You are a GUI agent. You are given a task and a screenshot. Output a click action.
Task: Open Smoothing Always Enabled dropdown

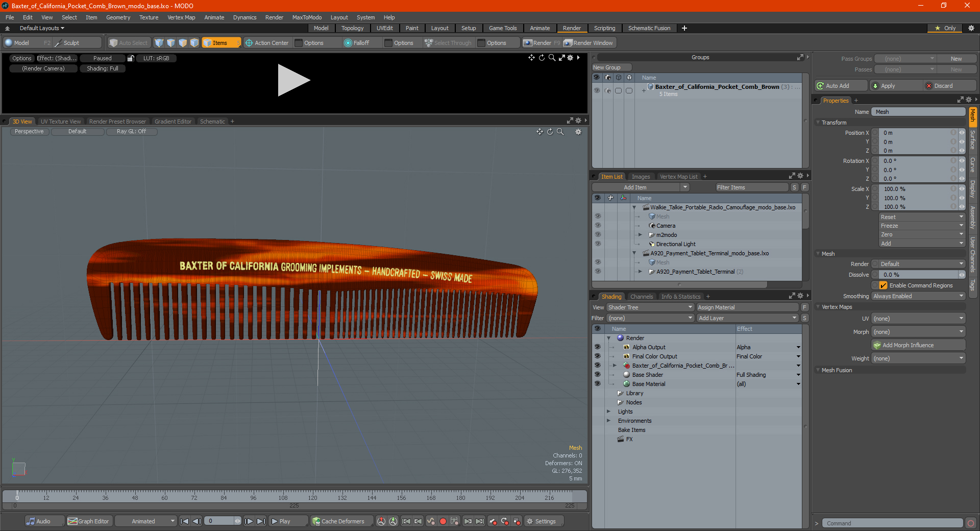[x=918, y=296]
